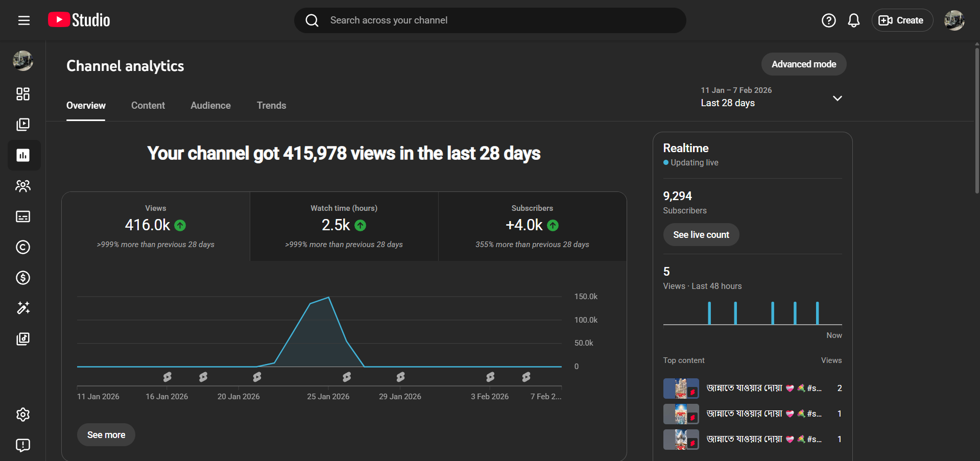Screen dimensions: 980x461
Task: Click the Advanced mode button
Action: [x=803, y=64]
